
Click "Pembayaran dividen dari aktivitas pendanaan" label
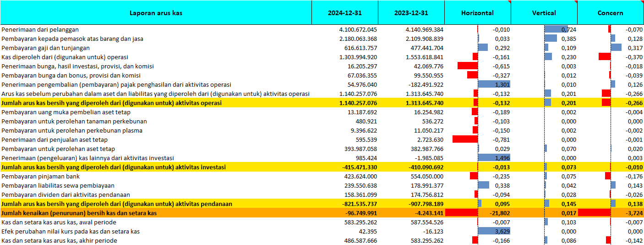[x=65, y=195]
